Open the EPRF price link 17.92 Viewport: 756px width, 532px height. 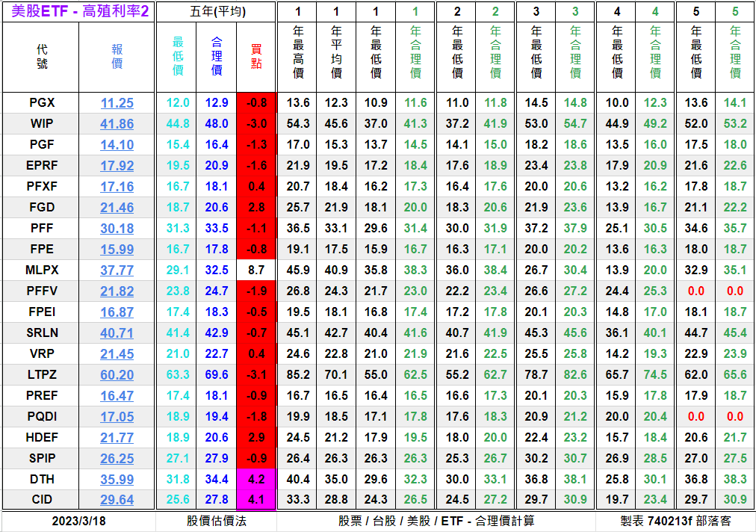tap(117, 165)
